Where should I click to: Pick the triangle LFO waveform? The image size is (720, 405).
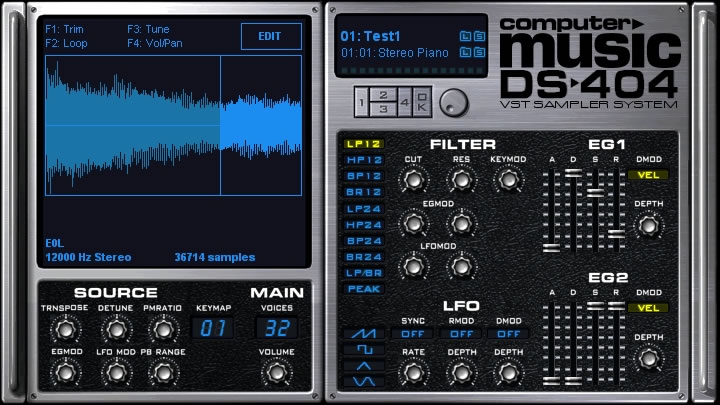pos(363,365)
